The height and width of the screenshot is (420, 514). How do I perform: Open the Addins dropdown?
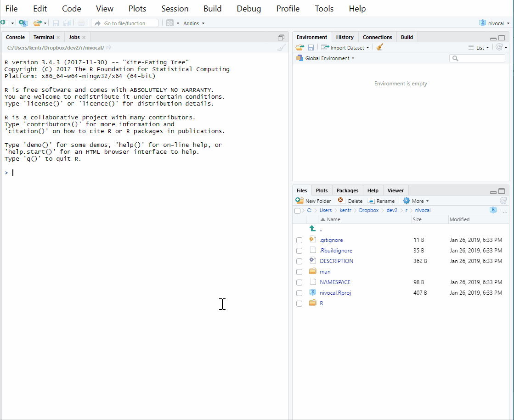pos(194,23)
